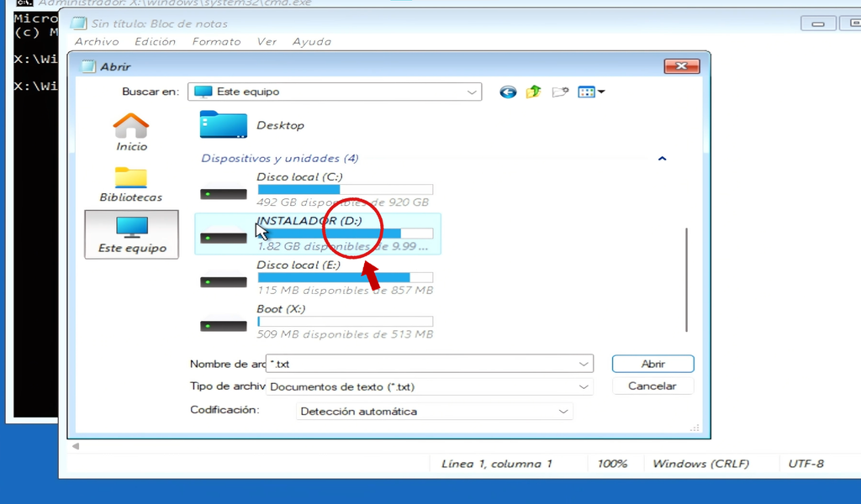This screenshot has height=504, width=861.
Task: Click the file list vertical scrollbar
Action: pyautogui.click(x=686, y=280)
